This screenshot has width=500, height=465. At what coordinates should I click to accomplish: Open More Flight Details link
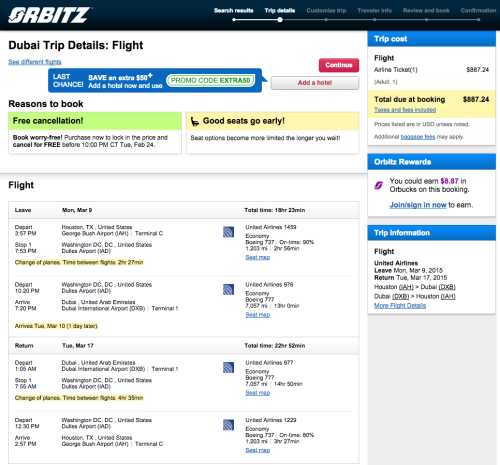tap(400, 306)
